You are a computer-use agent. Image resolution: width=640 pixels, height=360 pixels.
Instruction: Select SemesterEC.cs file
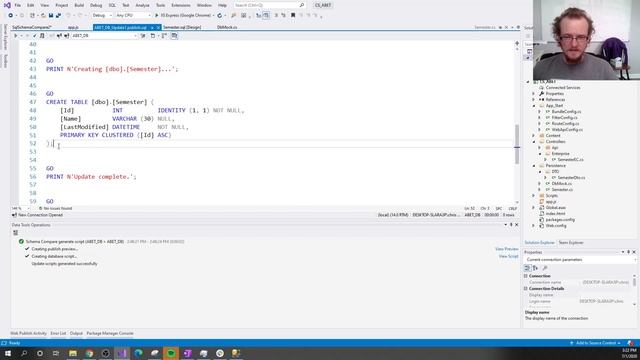pyautogui.click(x=570, y=160)
